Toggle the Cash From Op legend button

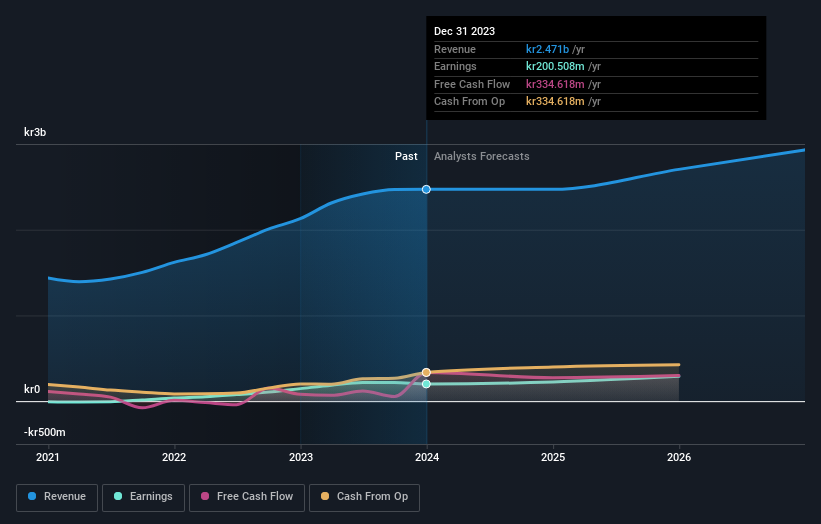coord(364,497)
